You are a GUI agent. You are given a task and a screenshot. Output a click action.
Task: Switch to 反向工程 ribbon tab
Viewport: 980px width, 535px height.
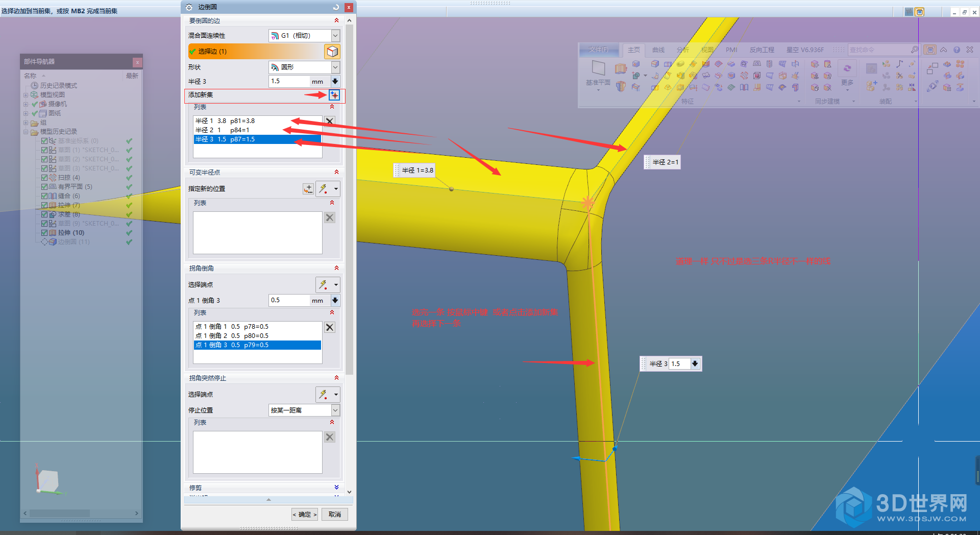(x=762, y=50)
